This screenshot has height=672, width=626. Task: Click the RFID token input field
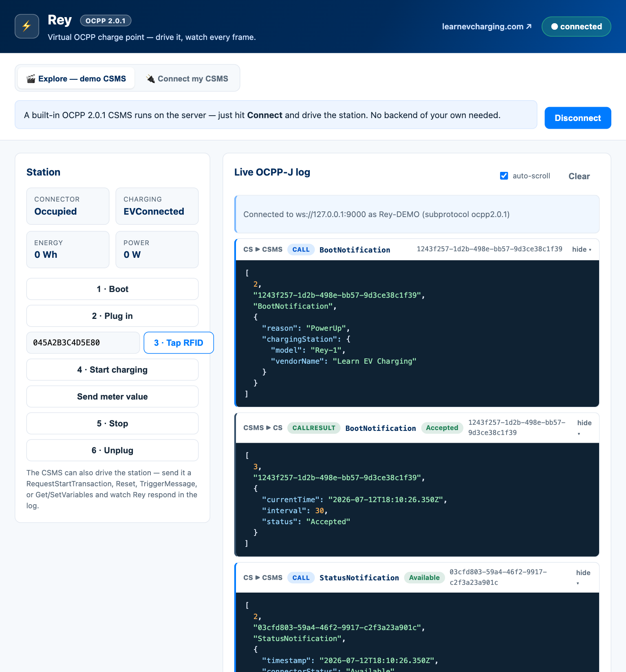point(83,343)
